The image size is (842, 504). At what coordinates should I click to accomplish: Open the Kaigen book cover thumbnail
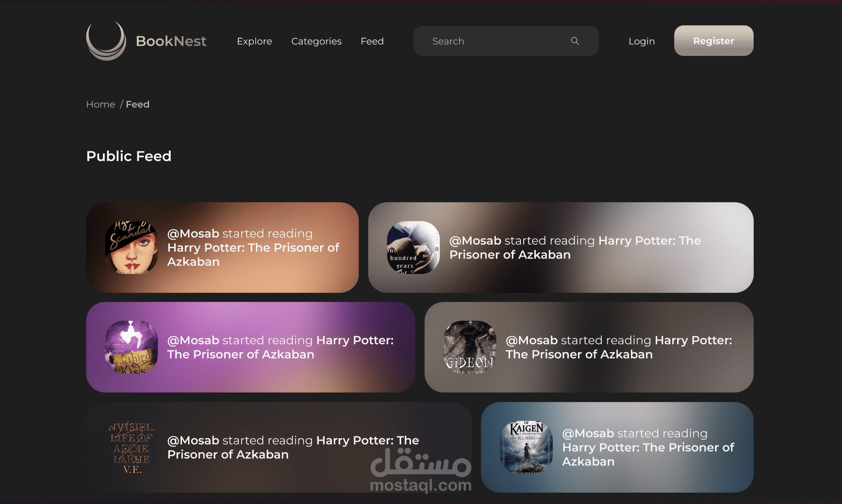[527, 447]
